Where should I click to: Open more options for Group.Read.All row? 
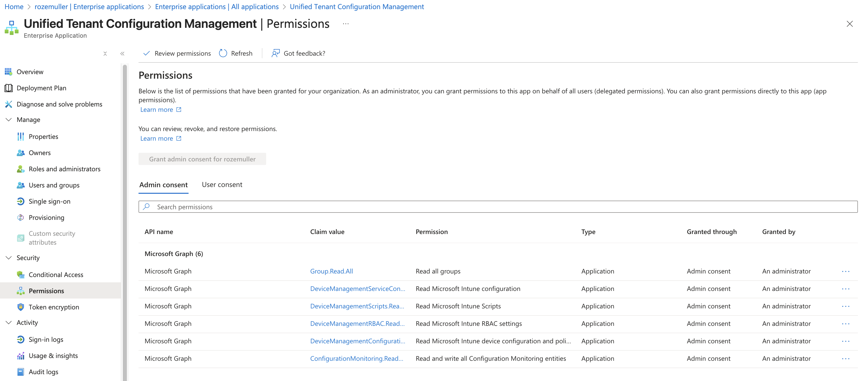tap(846, 271)
